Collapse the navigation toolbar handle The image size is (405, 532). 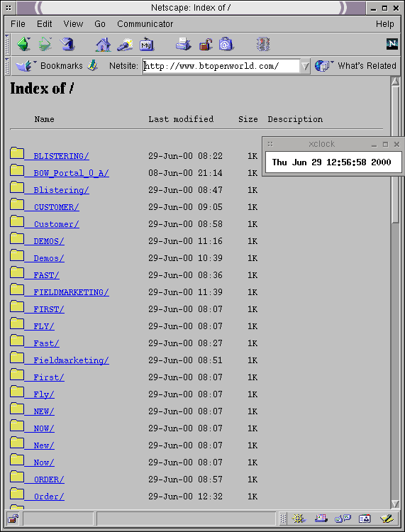coord(8,44)
